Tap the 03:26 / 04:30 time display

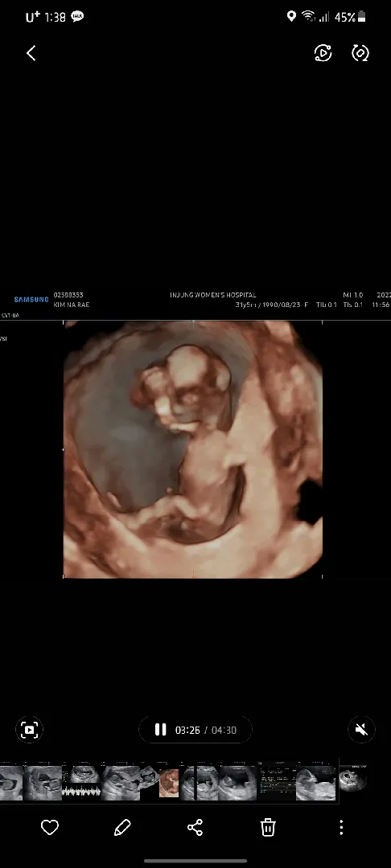coord(206,730)
